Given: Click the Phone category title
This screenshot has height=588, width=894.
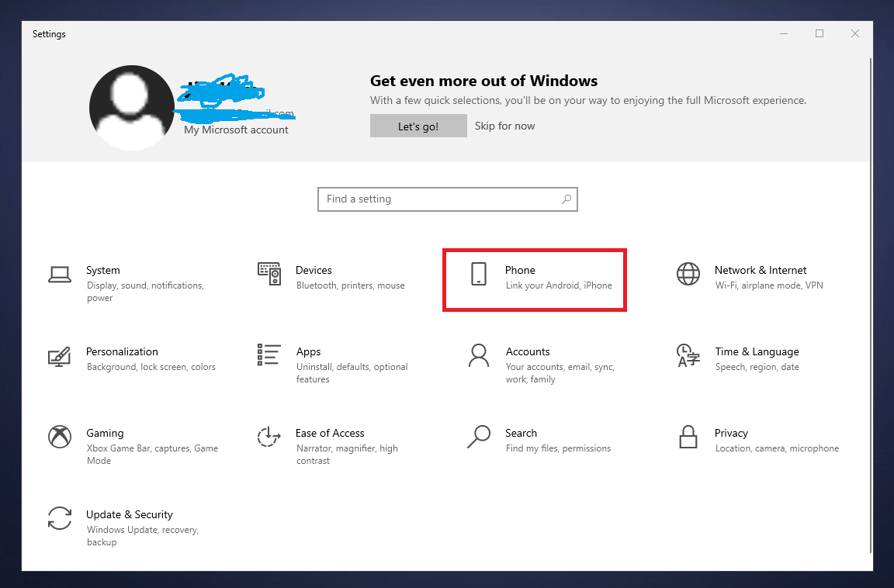Looking at the screenshot, I should pyautogui.click(x=520, y=270).
